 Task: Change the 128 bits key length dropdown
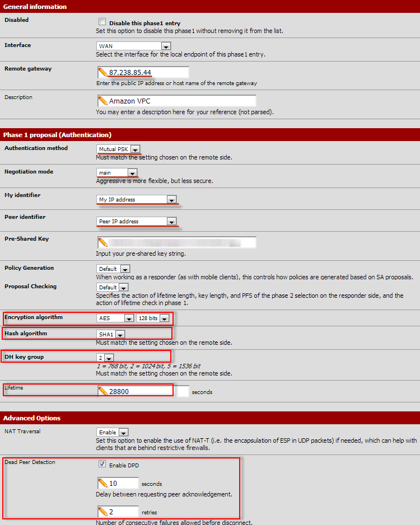(153, 318)
